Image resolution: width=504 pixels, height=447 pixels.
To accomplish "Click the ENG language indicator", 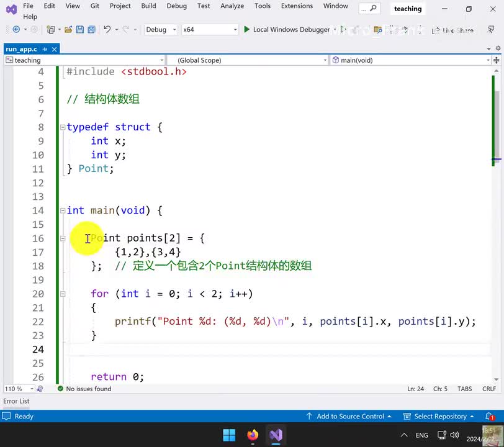I will pyautogui.click(x=421, y=435).
